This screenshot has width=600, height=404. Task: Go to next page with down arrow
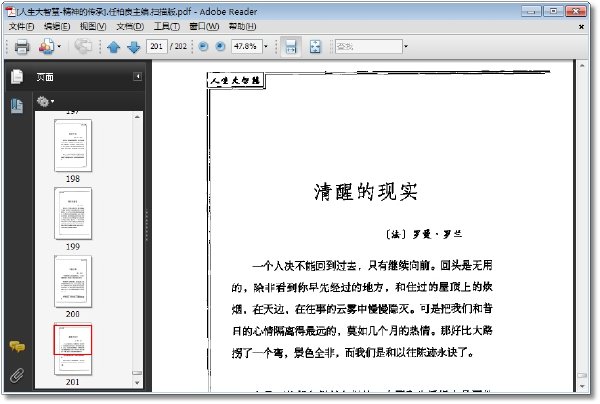tap(134, 47)
